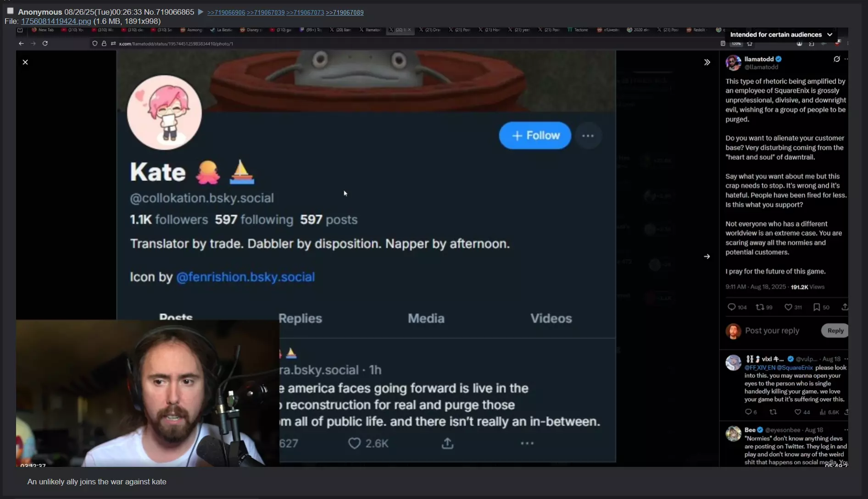Switch to the Replies tab
The image size is (868, 499).
click(x=300, y=318)
